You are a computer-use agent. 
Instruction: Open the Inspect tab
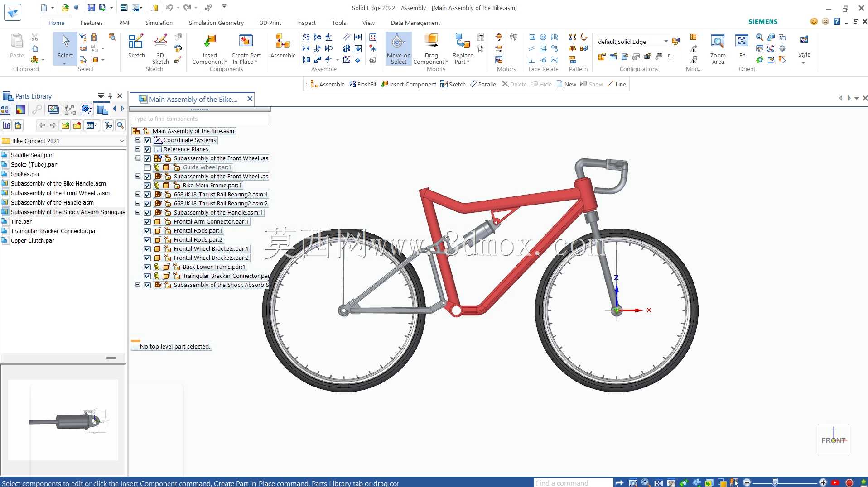click(306, 23)
